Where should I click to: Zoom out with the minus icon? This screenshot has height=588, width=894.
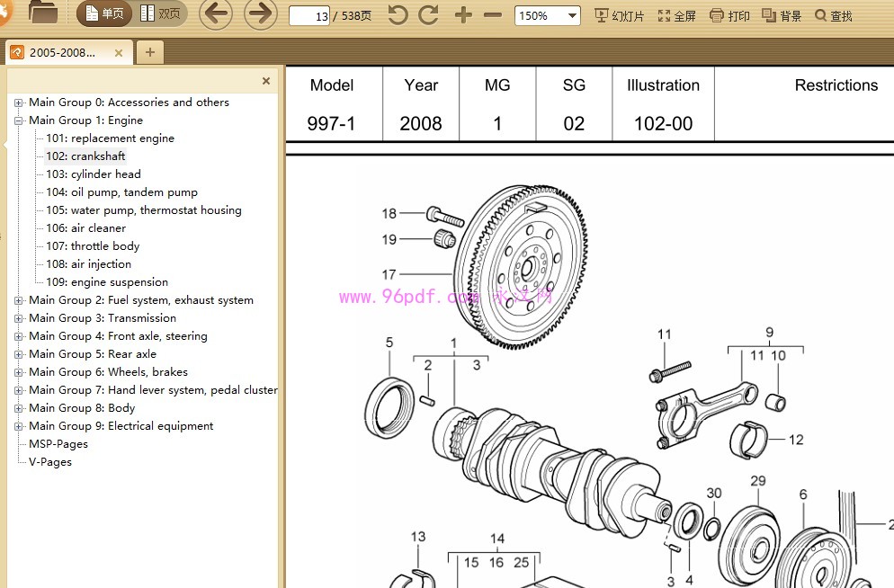pos(493,15)
